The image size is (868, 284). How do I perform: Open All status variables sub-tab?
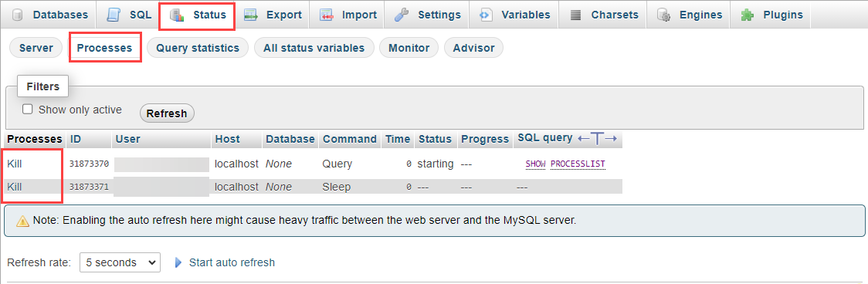[314, 48]
